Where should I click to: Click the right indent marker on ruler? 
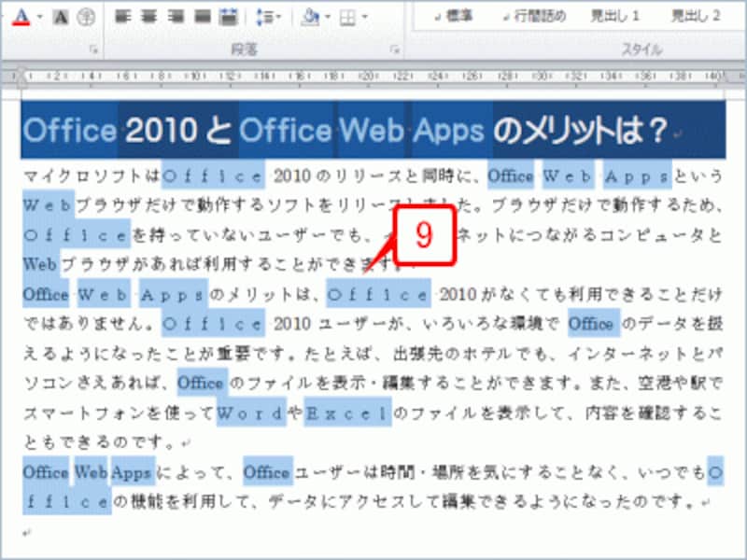point(725,77)
